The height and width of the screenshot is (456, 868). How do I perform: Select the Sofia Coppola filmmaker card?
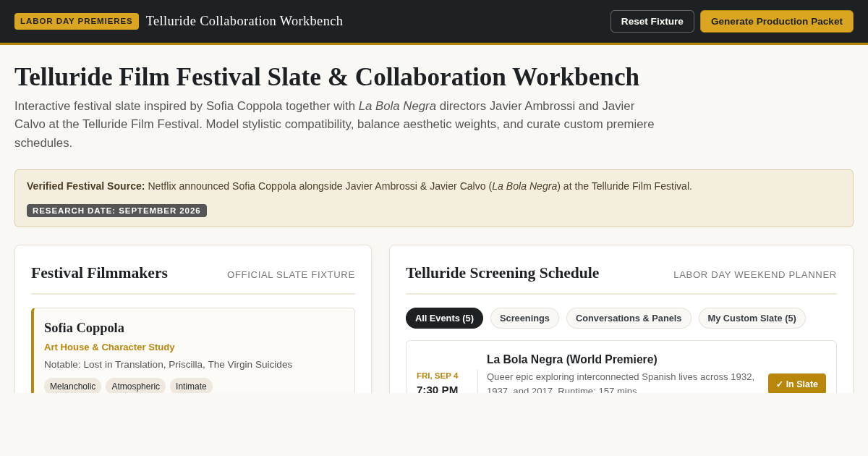click(x=193, y=351)
